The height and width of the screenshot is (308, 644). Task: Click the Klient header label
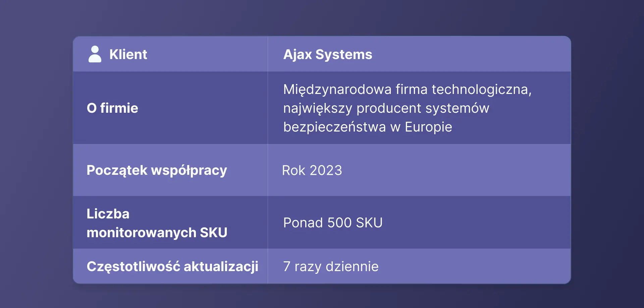(128, 54)
